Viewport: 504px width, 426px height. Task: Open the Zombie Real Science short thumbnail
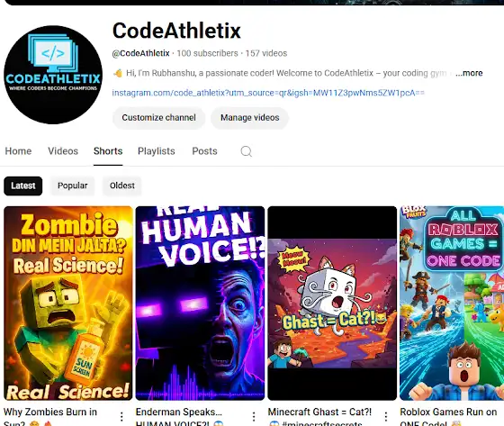click(68, 304)
